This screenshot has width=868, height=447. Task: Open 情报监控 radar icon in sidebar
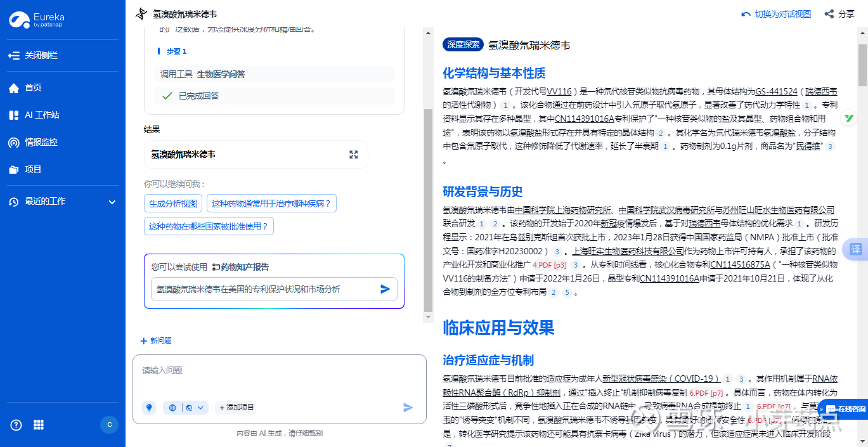coord(13,143)
